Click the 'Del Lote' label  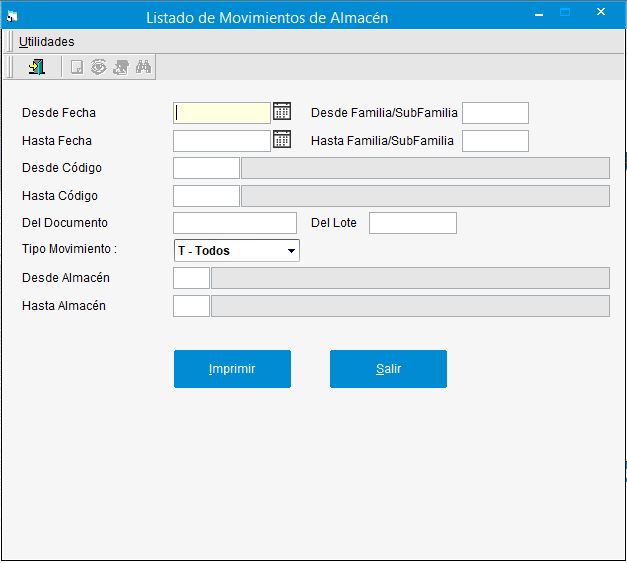pos(334,223)
